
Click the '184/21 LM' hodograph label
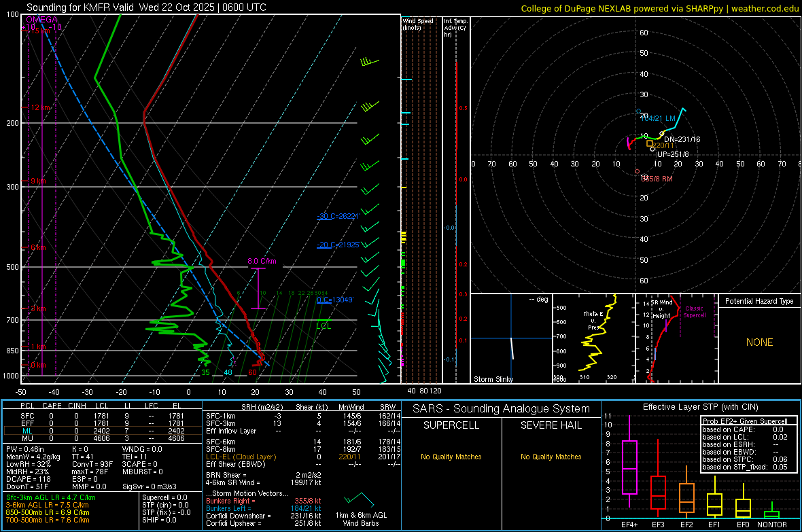[658, 118]
